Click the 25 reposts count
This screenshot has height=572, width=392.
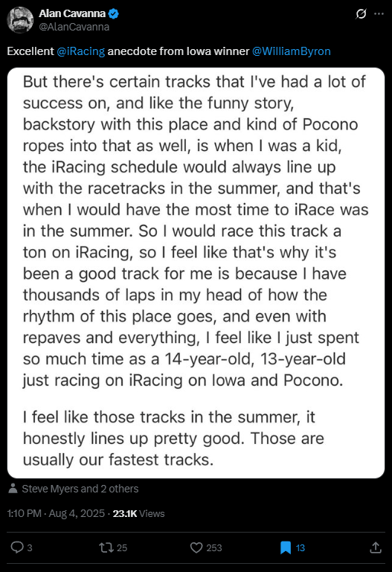tap(122, 547)
